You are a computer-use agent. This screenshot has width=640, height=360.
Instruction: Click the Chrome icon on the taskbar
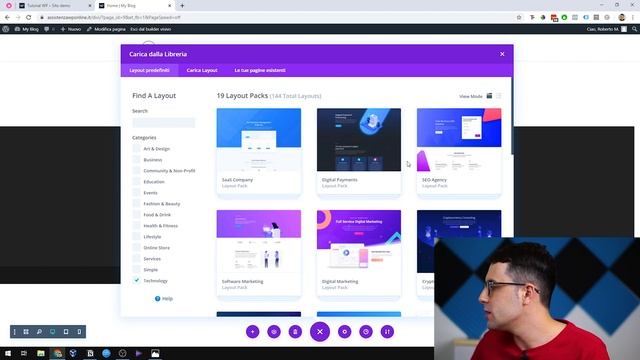(58, 353)
